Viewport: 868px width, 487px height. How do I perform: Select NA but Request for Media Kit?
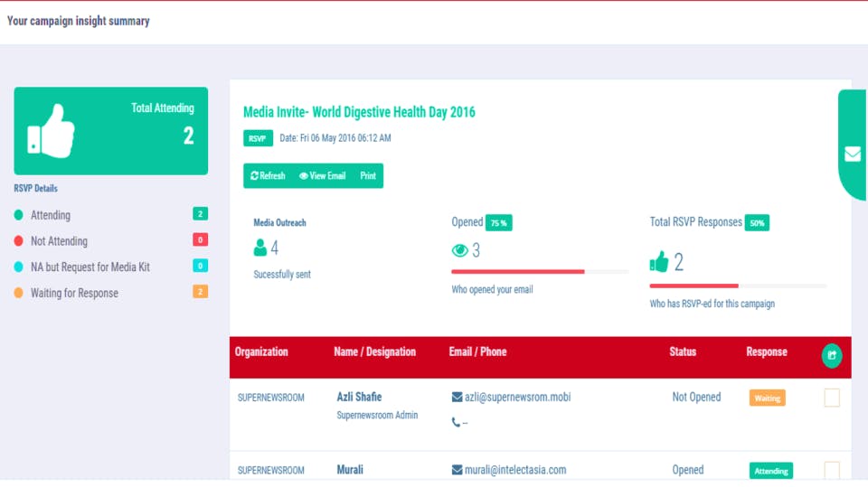click(x=90, y=267)
